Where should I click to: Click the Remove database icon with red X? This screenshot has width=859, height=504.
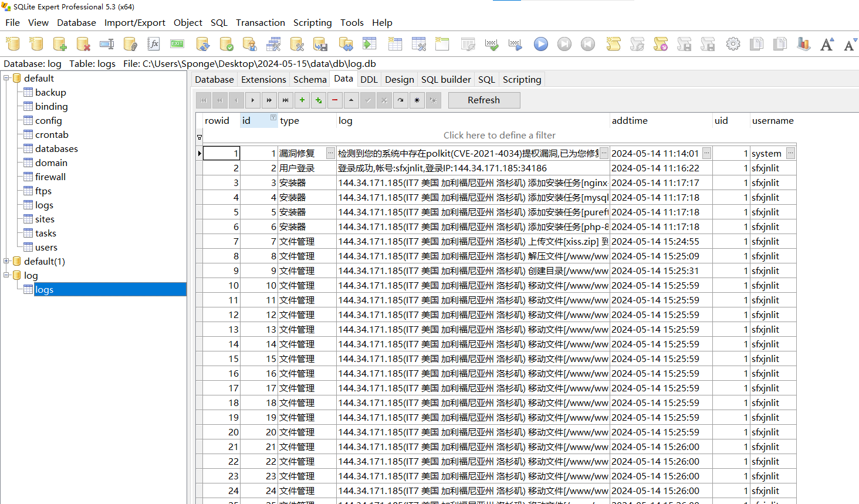click(83, 44)
